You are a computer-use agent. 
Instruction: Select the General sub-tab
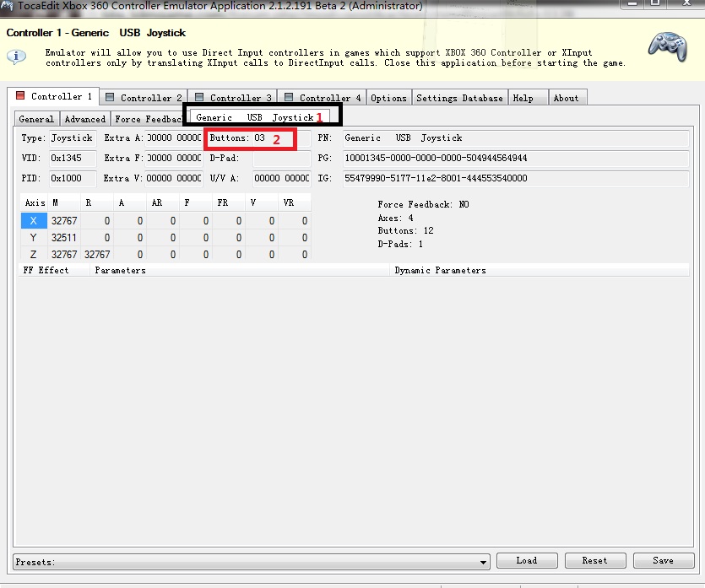pos(36,119)
